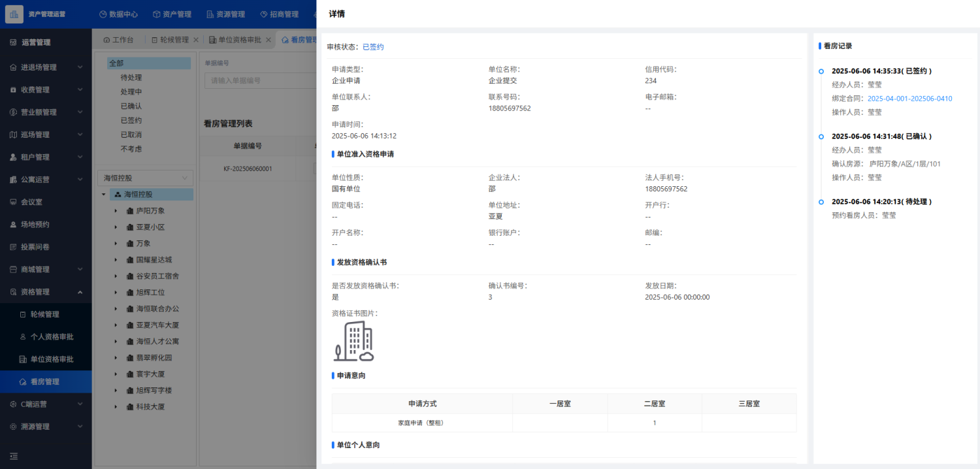Click the 家庭申请（整租） table cell
This screenshot has width=980, height=469.
click(x=421, y=423)
